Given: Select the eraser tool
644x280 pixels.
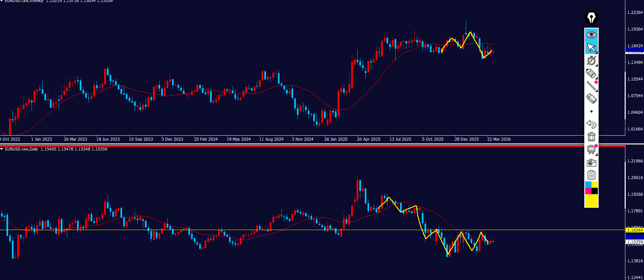Looking at the screenshot, I should [591, 99].
